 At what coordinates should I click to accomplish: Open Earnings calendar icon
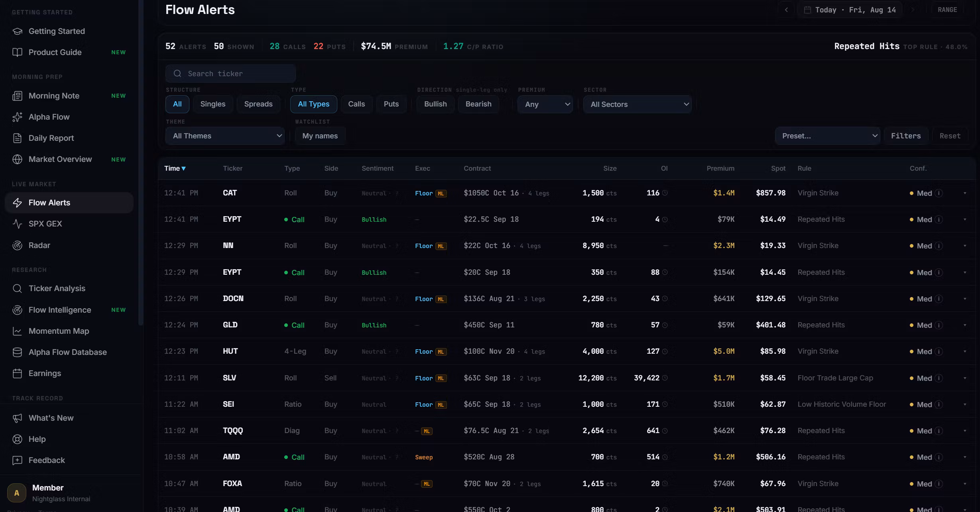pos(17,373)
